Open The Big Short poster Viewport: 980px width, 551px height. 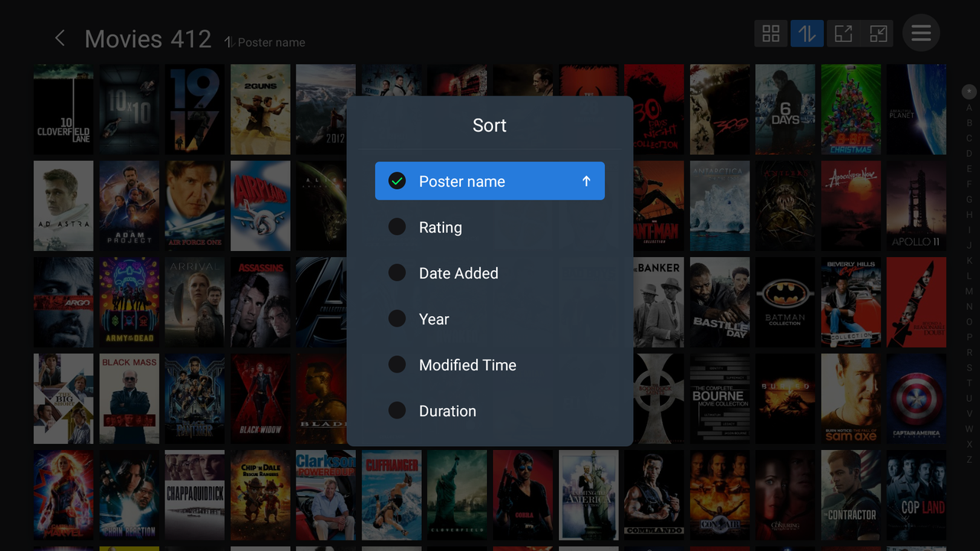[x=64, y=399]
